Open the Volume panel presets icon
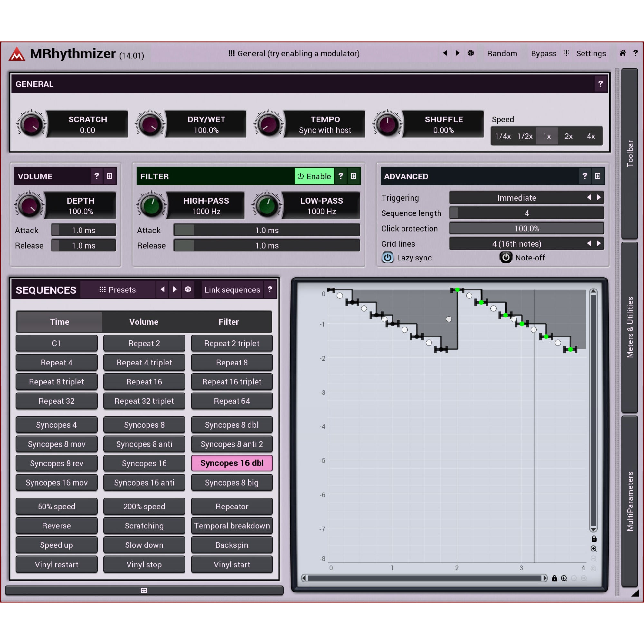This screenshot has width=644, height=644. tap(109, 176)
